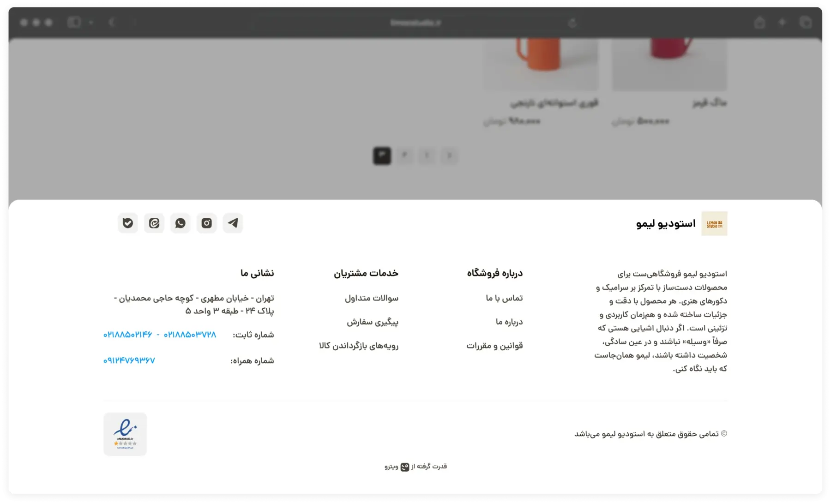Click the 'استودیو لیمو' store name heading

tap(666, 224)
